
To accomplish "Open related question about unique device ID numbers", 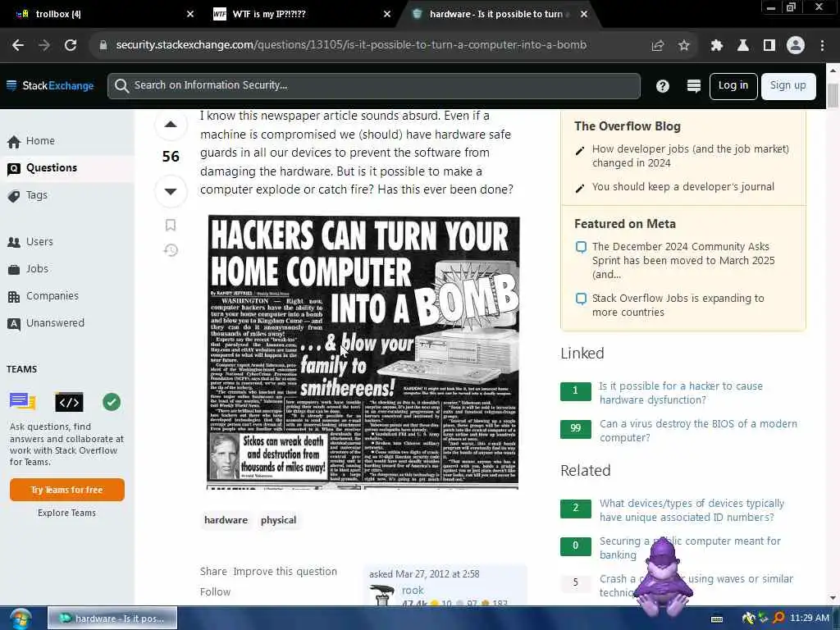I will point(692,510).
